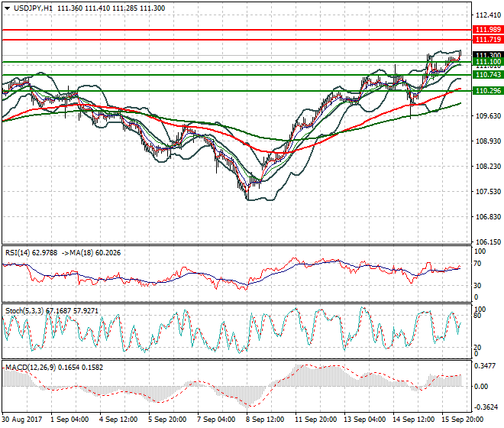Click the Stochastic scale value 80

tap(477, 316)
